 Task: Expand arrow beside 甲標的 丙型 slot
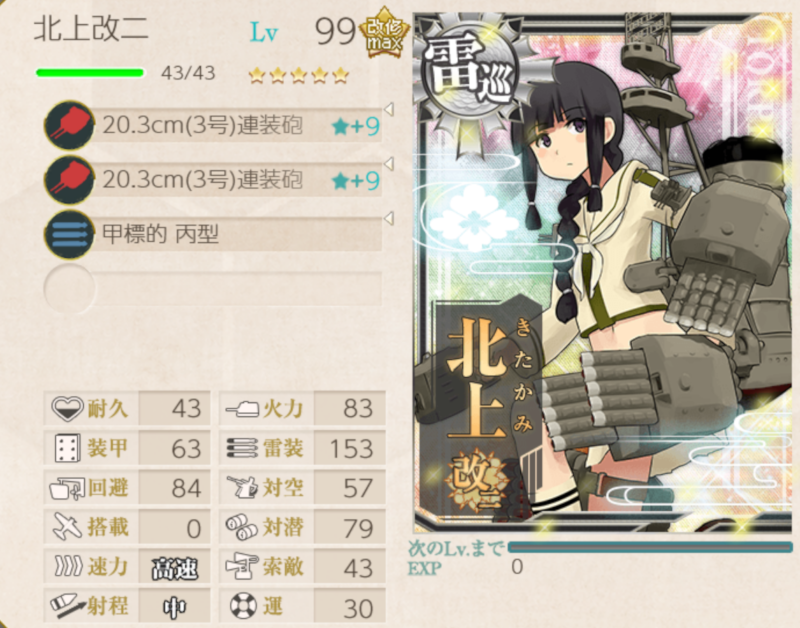389,218
